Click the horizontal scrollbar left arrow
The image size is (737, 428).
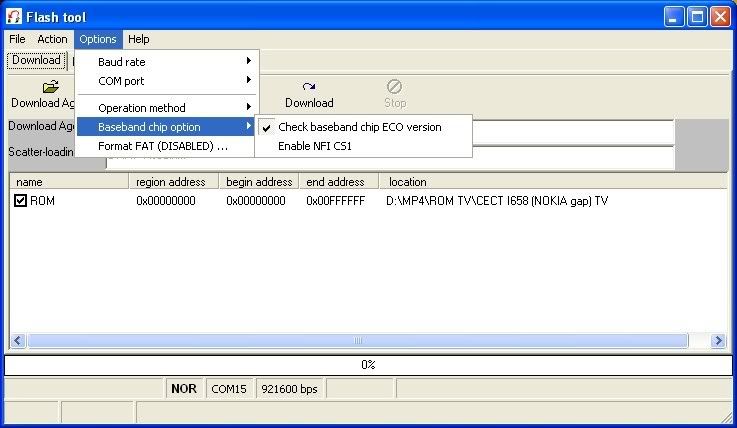tap(18, 341)
